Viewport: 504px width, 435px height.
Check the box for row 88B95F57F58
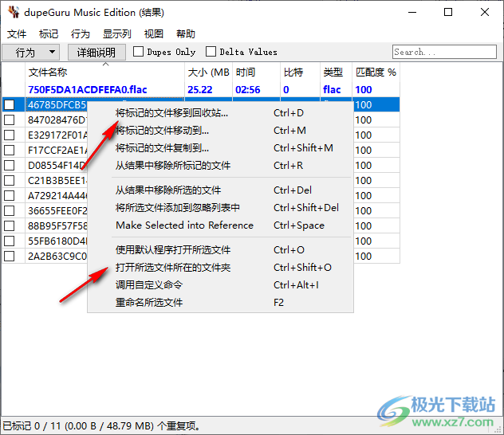click(10, 225)
